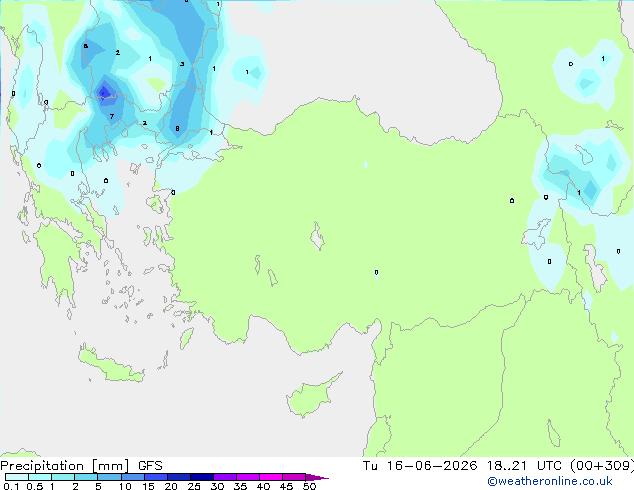
Task: Click the 40–45 mm magenta legend swatch
Action: pyautogui.click(x=271, y=477)
